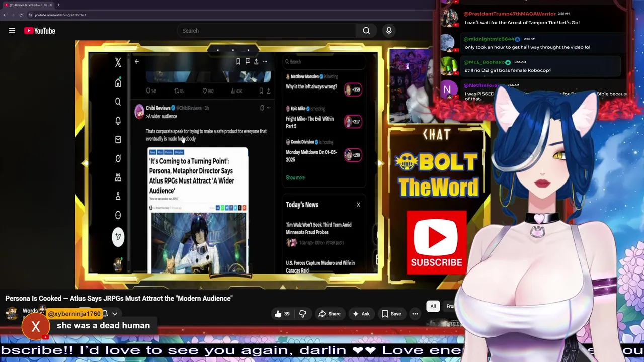
Task: Bookmark icon in X post header
Action: click(x=238, y=61)
